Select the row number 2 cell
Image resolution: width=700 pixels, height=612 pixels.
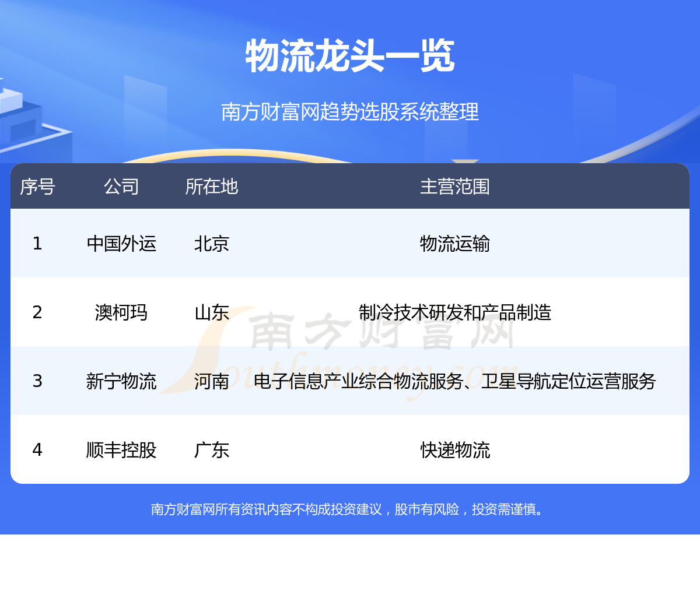37,312
